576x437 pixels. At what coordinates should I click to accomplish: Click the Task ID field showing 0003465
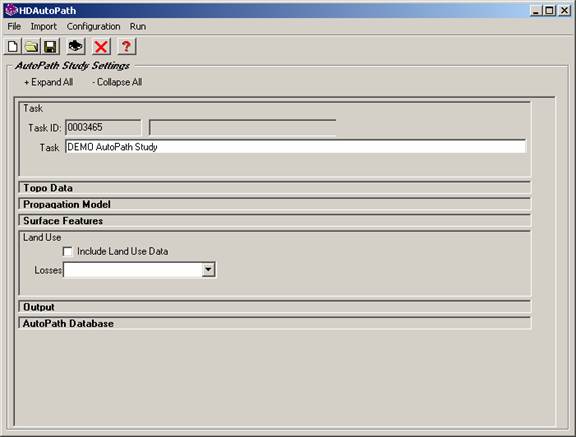point(103,127)
